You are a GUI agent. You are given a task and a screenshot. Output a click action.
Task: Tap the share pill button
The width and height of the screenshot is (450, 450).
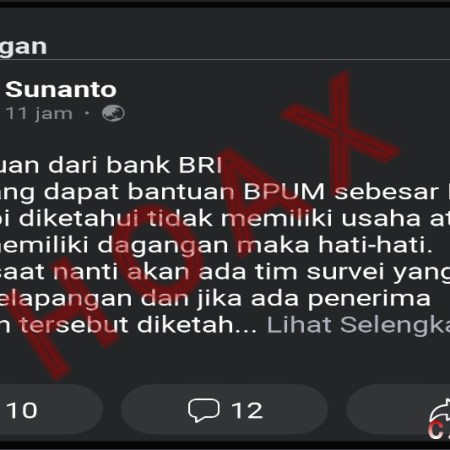[398, 410]
